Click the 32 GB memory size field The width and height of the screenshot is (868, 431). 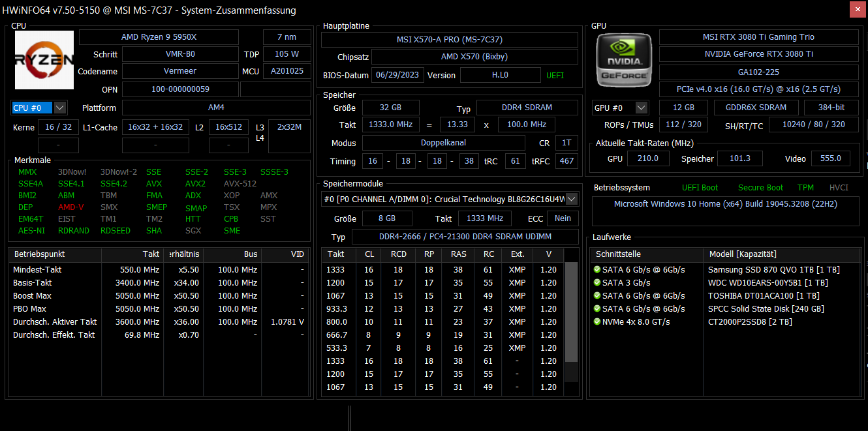[391, 108]
